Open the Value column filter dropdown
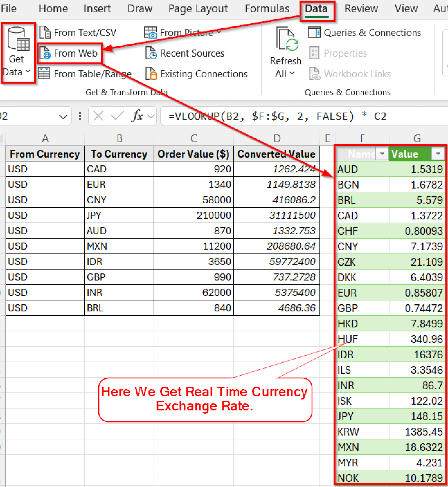 438,154
